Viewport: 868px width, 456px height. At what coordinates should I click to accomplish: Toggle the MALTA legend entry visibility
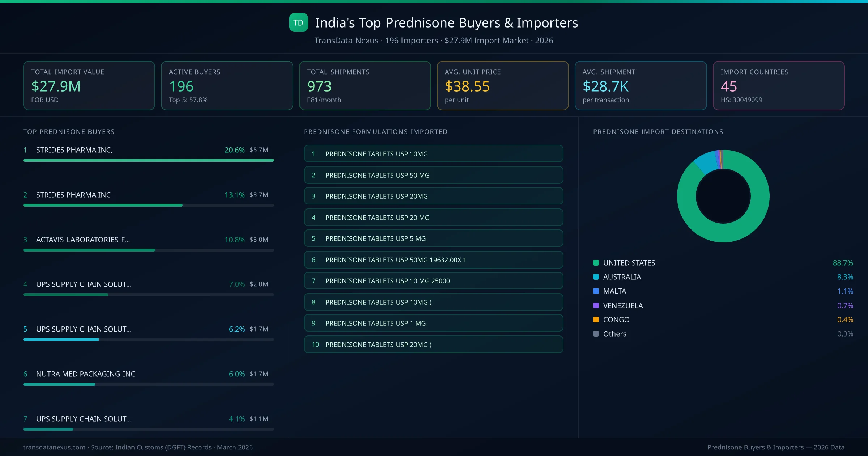[x=614, y=291]
